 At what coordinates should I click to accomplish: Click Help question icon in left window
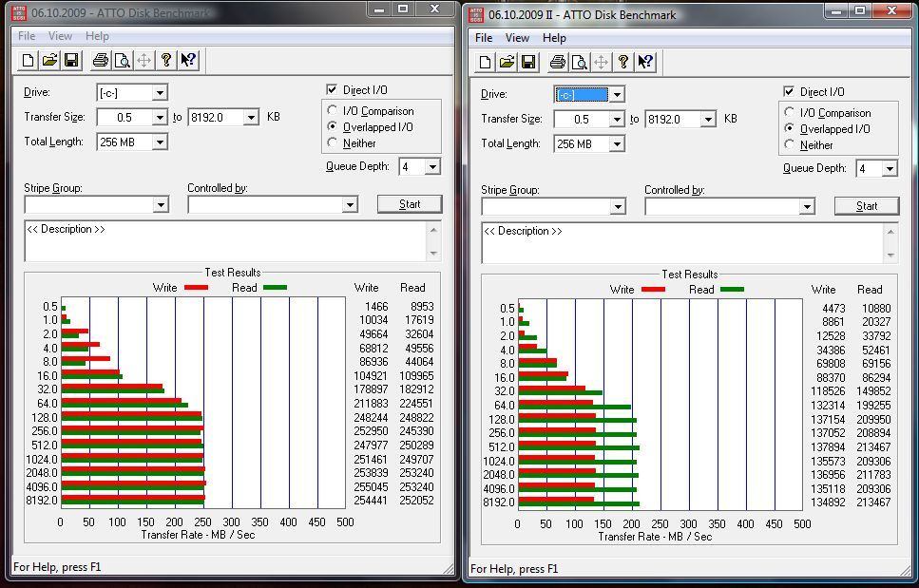pyautogui.click(x=166, y=60)
